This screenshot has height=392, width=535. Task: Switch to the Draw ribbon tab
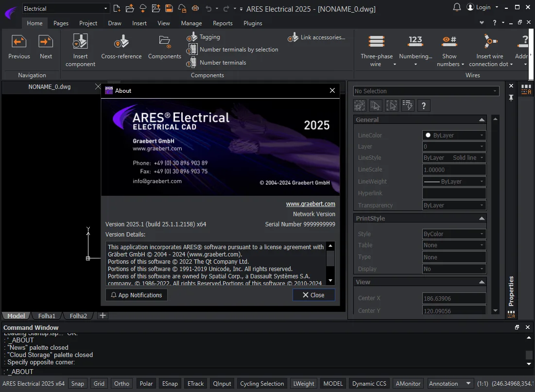tap(115, 23)
